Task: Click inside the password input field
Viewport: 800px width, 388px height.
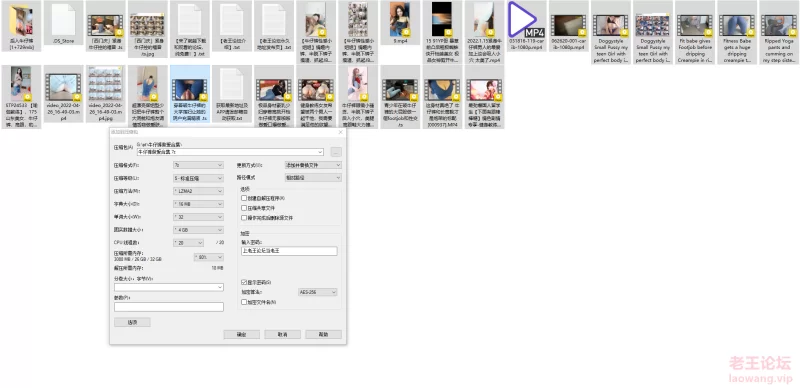Action: pos(289,251)
